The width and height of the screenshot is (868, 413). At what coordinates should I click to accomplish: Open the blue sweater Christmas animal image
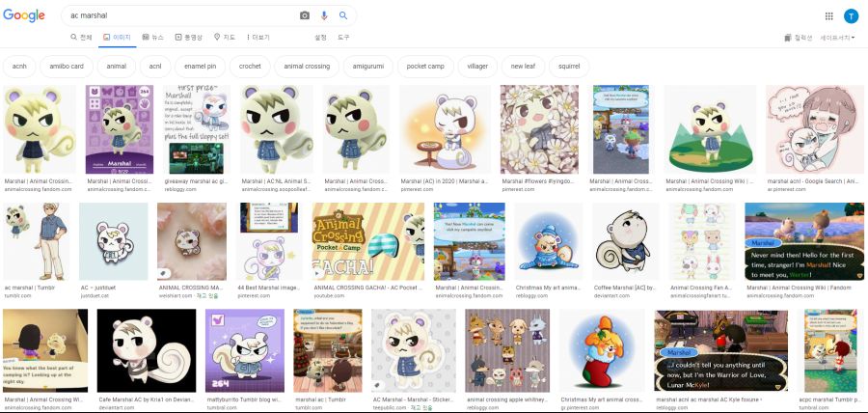549,241
